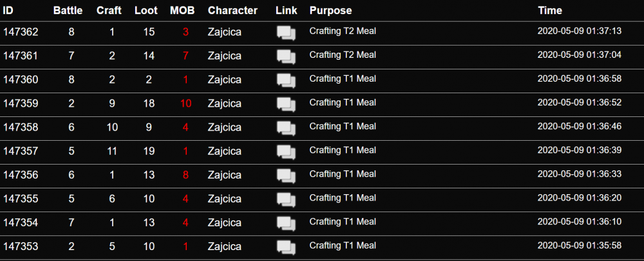This screenshot has height=261, width=644.
Task: Open the chat link icon for roll 147355
Action: pos(287,199)
